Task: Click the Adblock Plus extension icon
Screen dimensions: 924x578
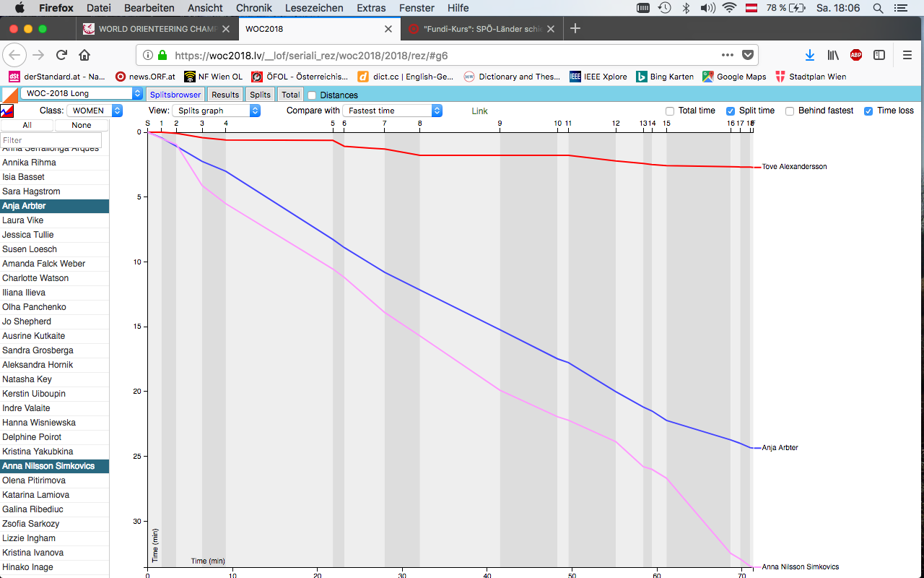Action: click(856, 55)
